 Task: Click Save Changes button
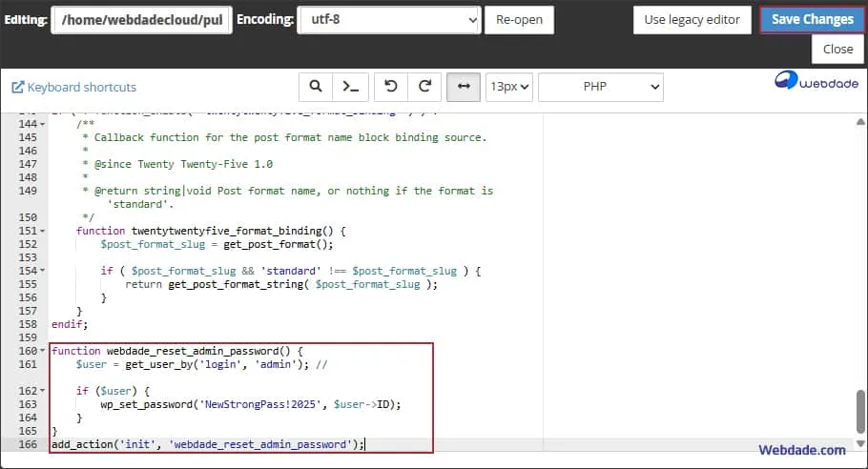[x=812, y=19]
